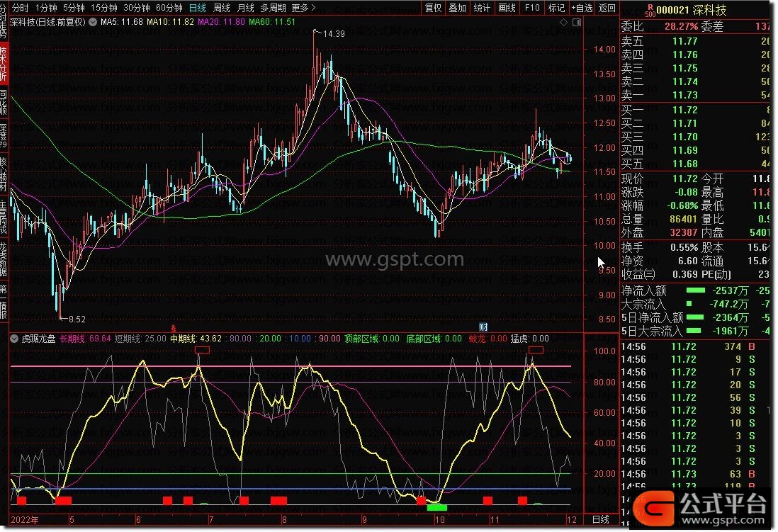Switch to the 分时 timeframe
This screenshot has height=532, width=778.
(x=19, y=8)
